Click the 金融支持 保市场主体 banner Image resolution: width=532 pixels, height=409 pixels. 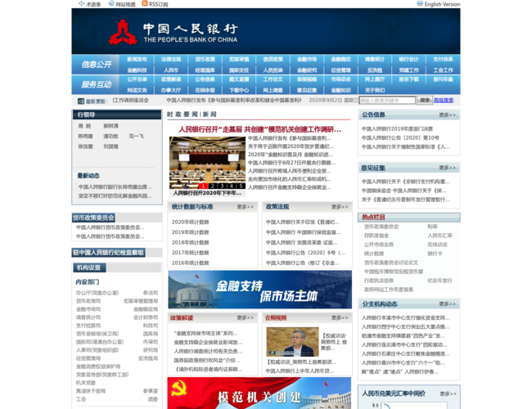260,290
